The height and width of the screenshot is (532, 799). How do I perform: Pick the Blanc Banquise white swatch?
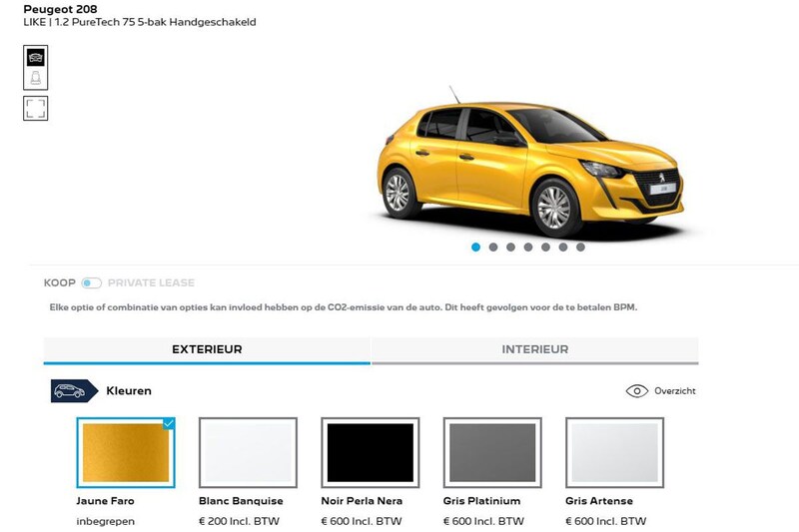tap(248, 452)
